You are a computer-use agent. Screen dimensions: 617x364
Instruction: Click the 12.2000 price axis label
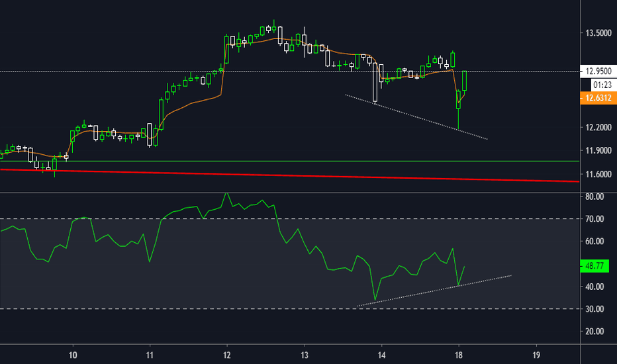[x=598, y=127]
